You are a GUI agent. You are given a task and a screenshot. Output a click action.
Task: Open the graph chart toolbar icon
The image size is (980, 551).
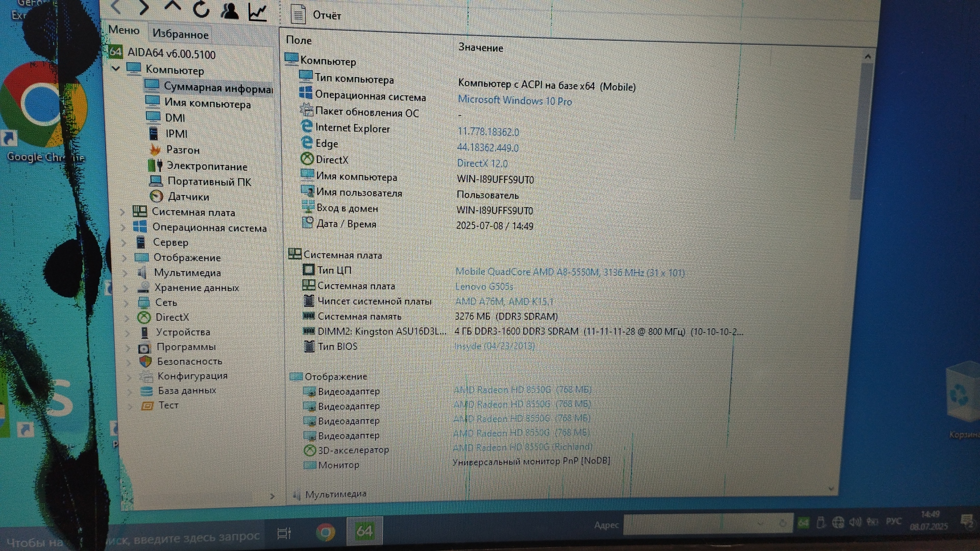click(258, 12)
